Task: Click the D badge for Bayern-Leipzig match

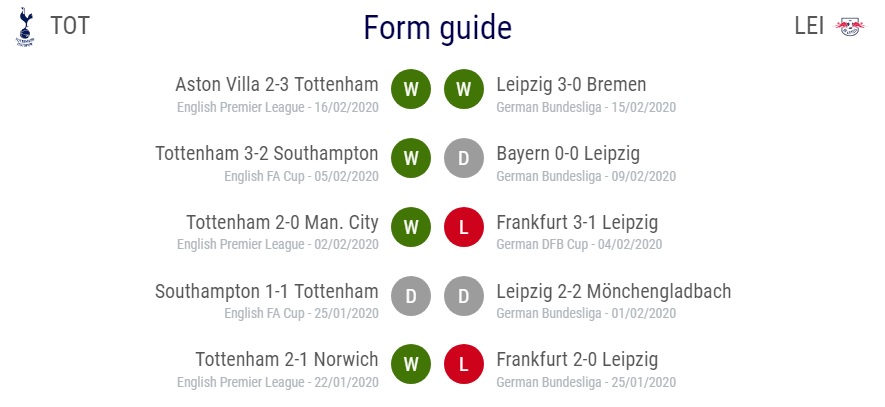Action: coord(464,158)
